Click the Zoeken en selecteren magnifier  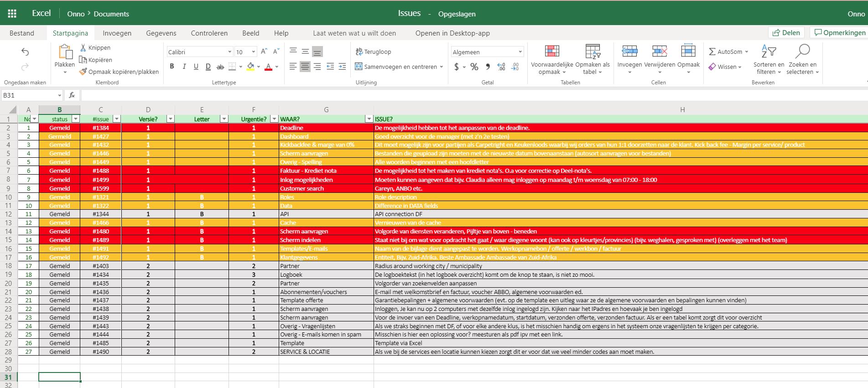pos(803,51)
